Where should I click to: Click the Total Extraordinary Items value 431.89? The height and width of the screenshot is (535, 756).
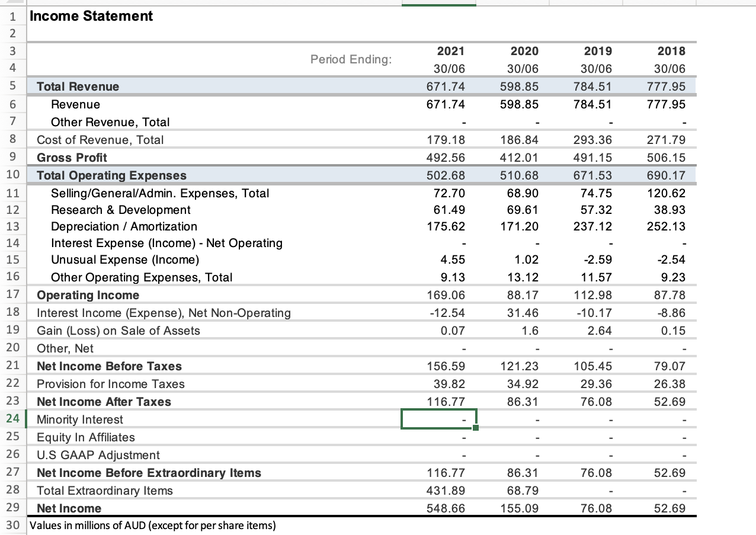pos(450,491)
